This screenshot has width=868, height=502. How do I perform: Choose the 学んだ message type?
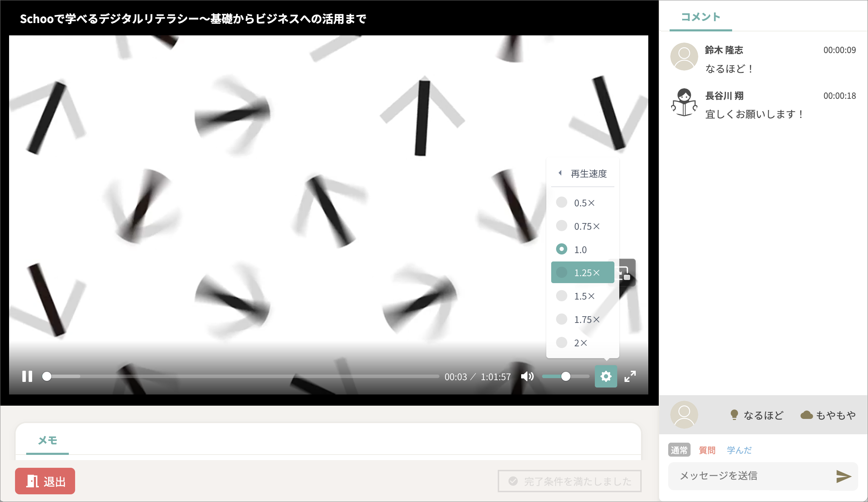[x=739, y=450]
